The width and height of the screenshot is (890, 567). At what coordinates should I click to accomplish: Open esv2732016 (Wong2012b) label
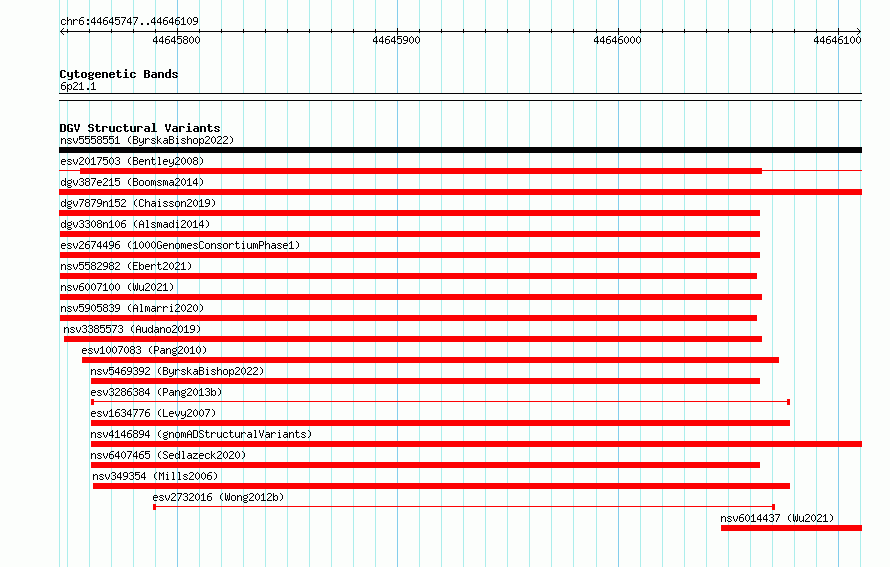point(218,497)
